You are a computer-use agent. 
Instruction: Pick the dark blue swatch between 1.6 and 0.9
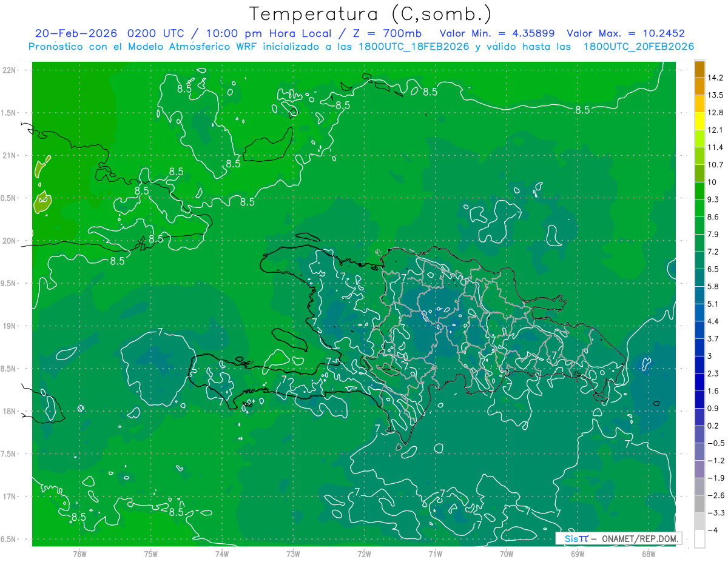tap(699, 400)
